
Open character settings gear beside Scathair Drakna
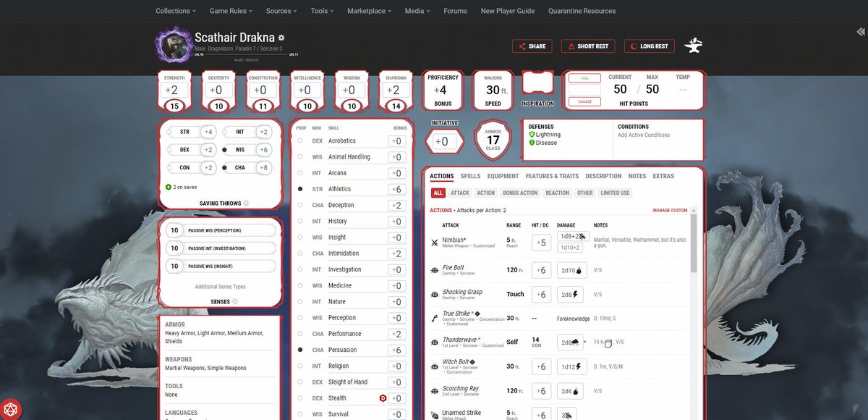281,38
